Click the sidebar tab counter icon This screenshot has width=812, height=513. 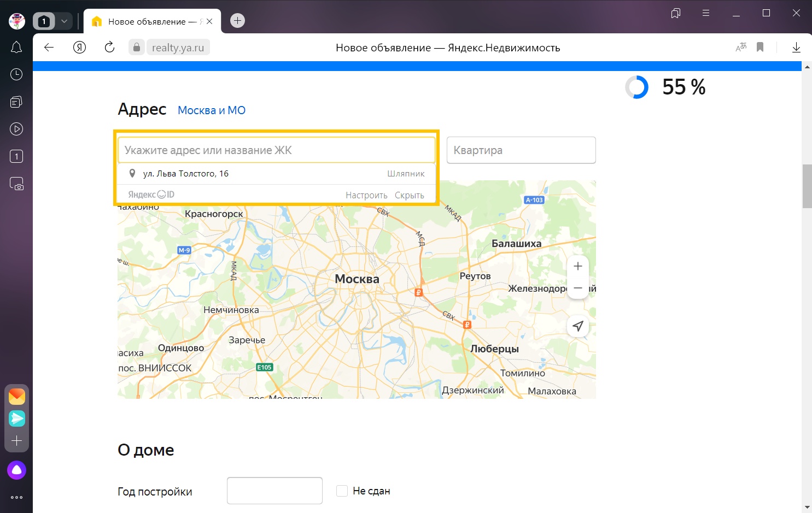(16, 156)
